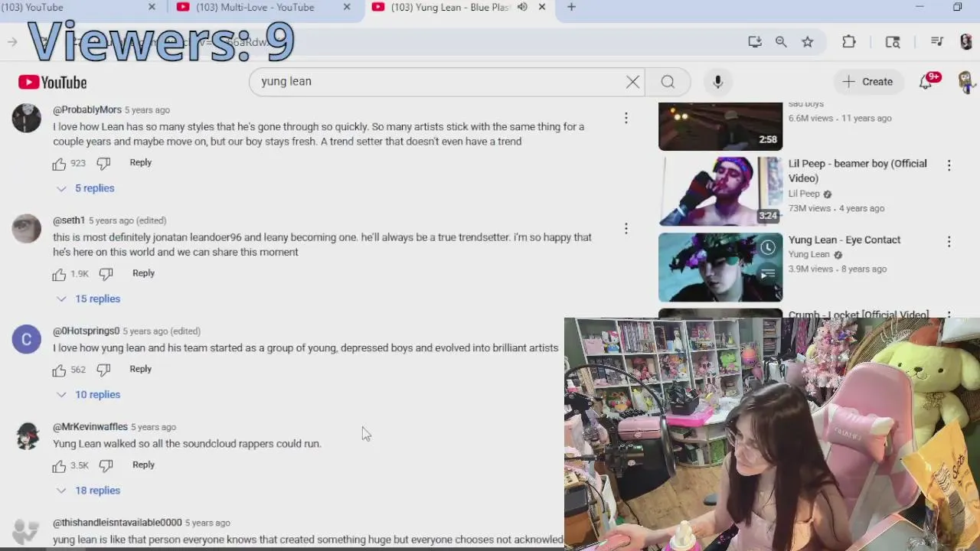Like the comment by @ProbablyMors
The width and height of the screenshot is (980, 551).
(x=60, y=164)
